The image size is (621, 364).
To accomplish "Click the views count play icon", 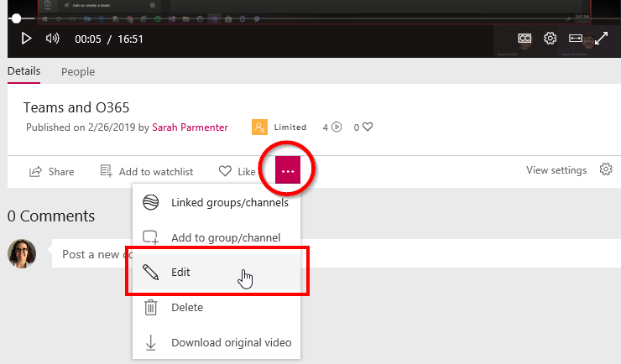I will (337, 127).
